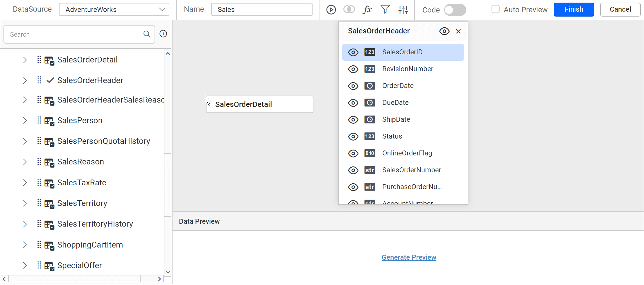Hide the SalesOrderID column
The height and width of the screenshot is (285, 644).
(353, 52)
